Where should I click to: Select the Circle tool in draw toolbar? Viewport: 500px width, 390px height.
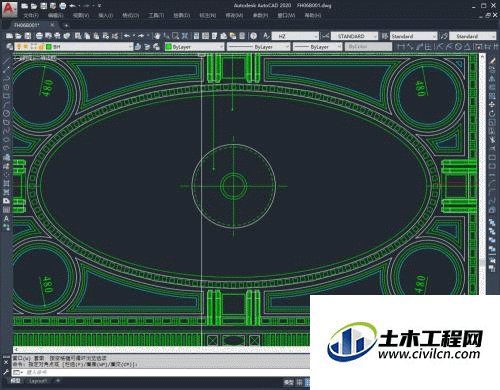coord(6,113)
